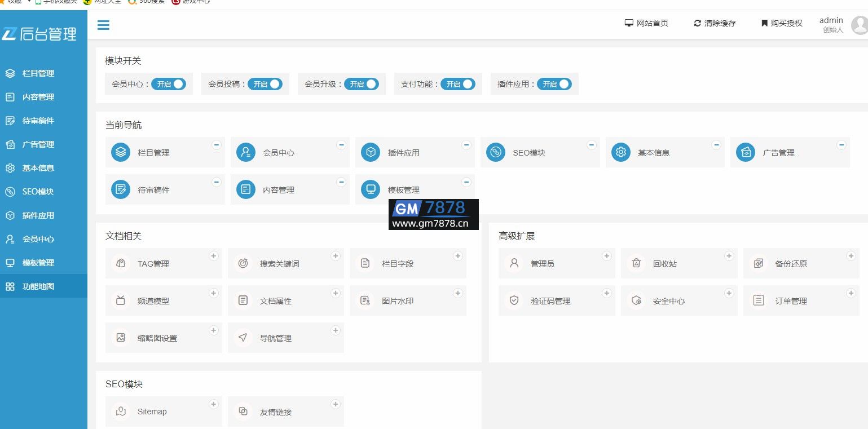The height and width of the screenshot is (429, 868).
Task: Open the 插件应用 cube card icon
Action: (x=371, y=152)
